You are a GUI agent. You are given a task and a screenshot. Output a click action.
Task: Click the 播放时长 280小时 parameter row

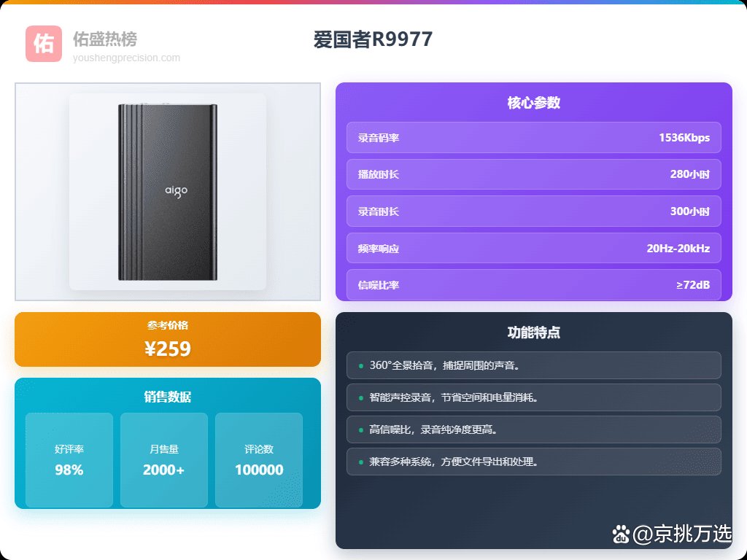click(x=533, y=174)
